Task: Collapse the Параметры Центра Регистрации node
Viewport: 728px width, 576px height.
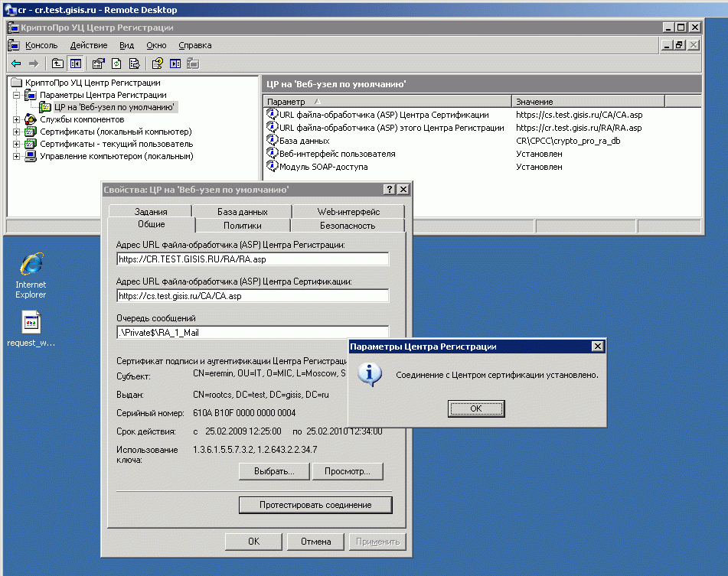Action: (16, 95)
